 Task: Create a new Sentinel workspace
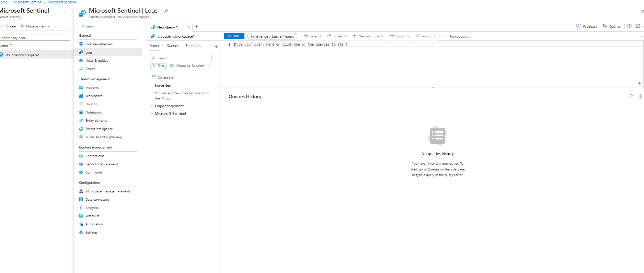point(8,26)
